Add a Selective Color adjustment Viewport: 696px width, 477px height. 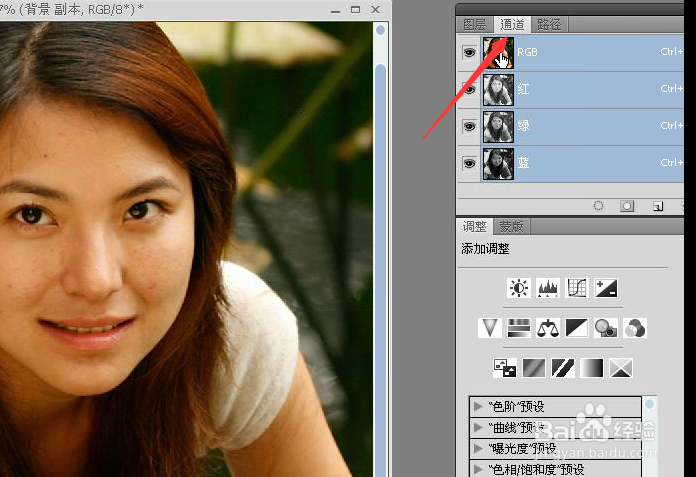tap(621, 368)
